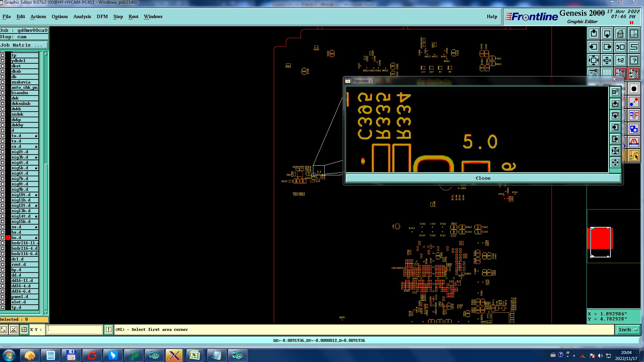Toggle checkbox for ydkdrl layer
644x362 pixels.
[x=3, y=61]
